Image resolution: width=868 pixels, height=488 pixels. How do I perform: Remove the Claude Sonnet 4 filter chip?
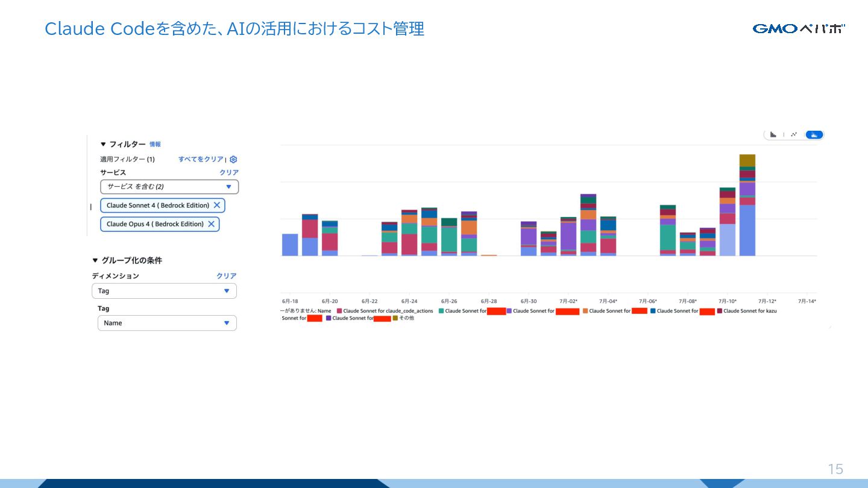pos(216,205)
